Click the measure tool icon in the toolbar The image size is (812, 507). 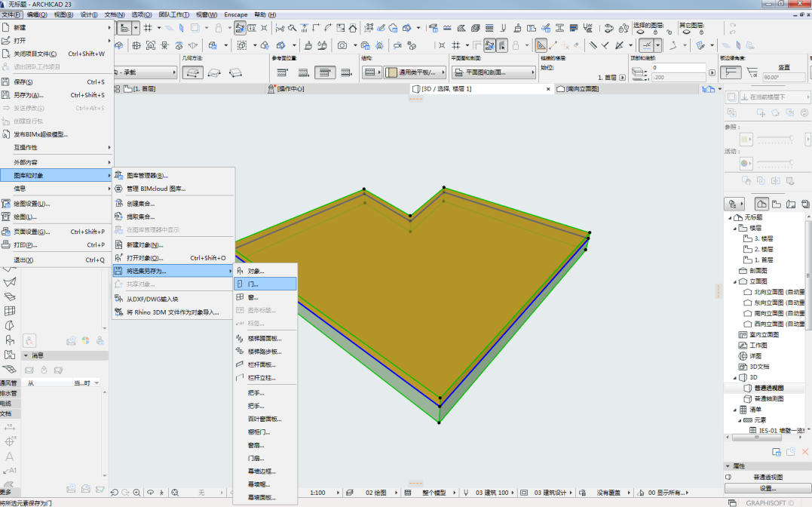(252, 27)
